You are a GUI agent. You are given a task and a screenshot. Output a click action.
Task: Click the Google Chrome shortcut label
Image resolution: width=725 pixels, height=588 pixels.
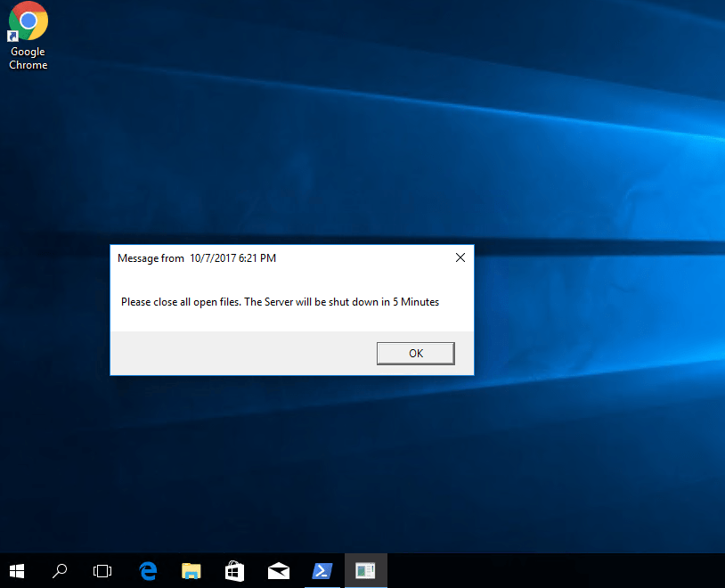click(x=27, y=58)
